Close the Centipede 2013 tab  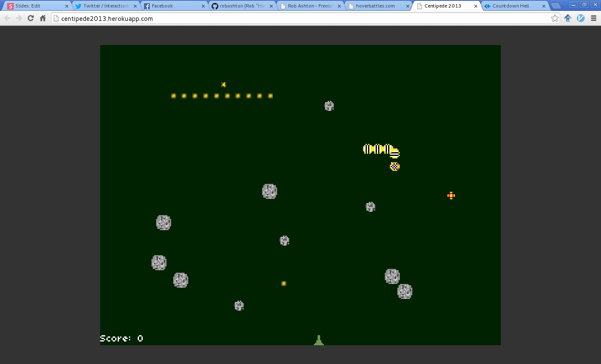pyautogui.click(x=476, y=6)
